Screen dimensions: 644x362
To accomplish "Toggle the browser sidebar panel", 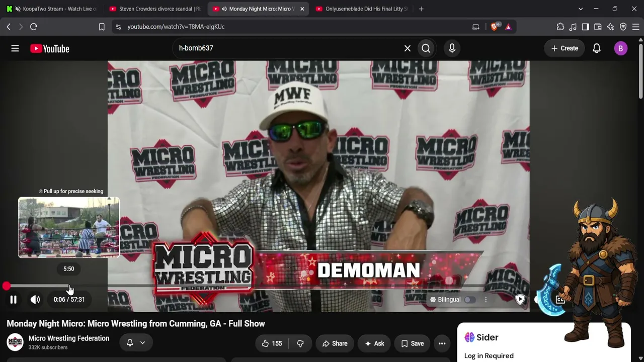I will click(585, 27).
